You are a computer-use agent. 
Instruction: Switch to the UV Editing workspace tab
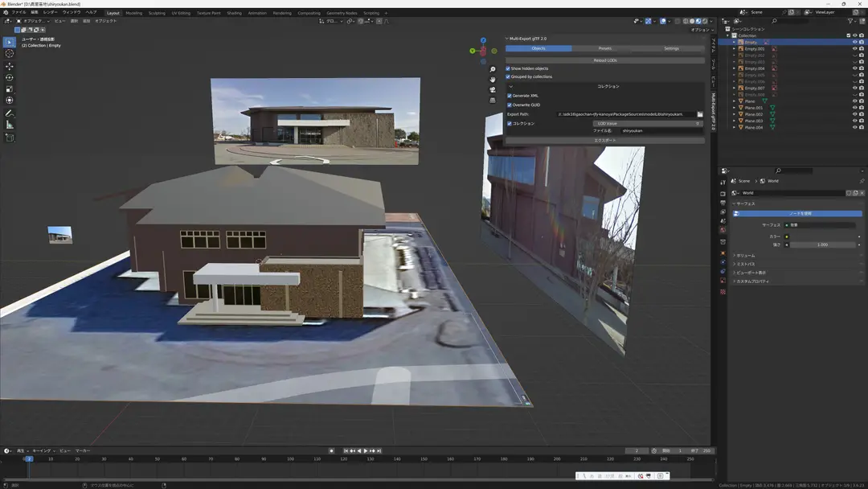[x=181, y=13]
